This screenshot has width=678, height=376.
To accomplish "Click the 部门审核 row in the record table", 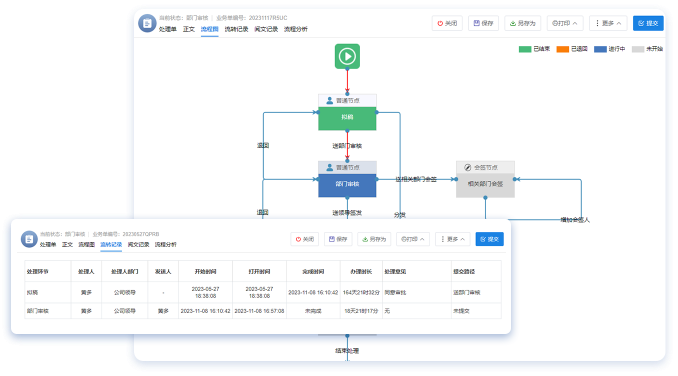I will pos(263,311).
